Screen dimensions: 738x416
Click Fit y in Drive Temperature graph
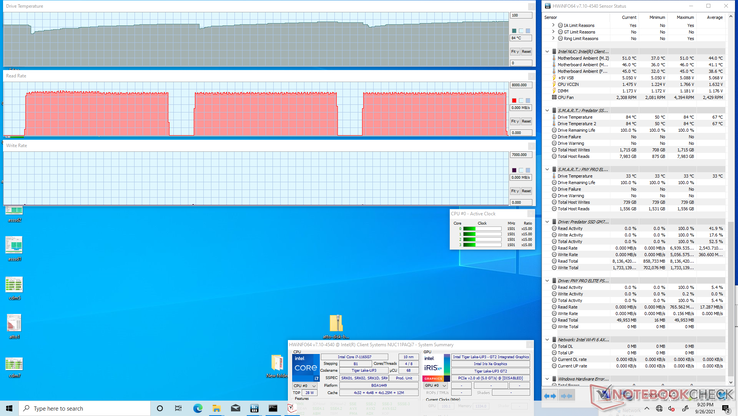[515, 51]
